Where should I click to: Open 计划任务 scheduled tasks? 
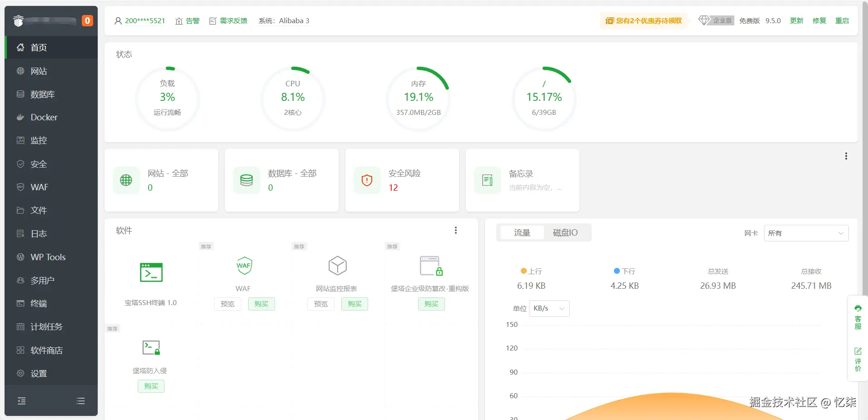click(51, 326)
